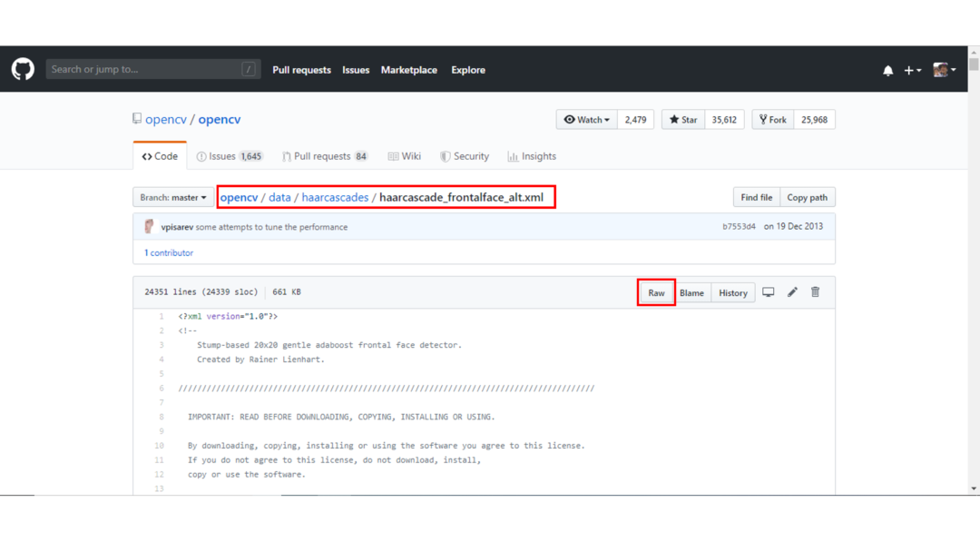Screen dimensions: 980x552
Task: Click the page's vertical scrollbar down arrow
Action: click(974, 488)
